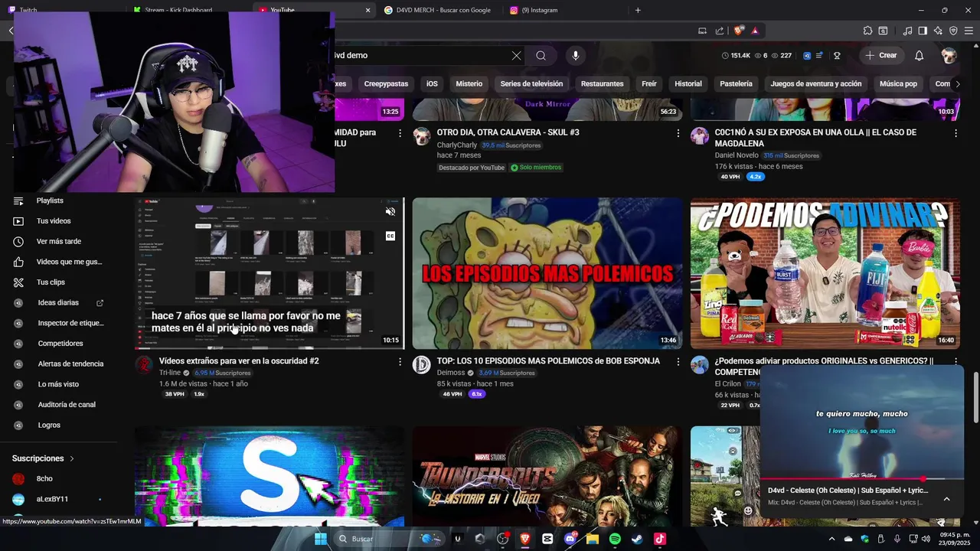Clear the search box with the X
Screen dimensions: 980x551
click(516, 55)
